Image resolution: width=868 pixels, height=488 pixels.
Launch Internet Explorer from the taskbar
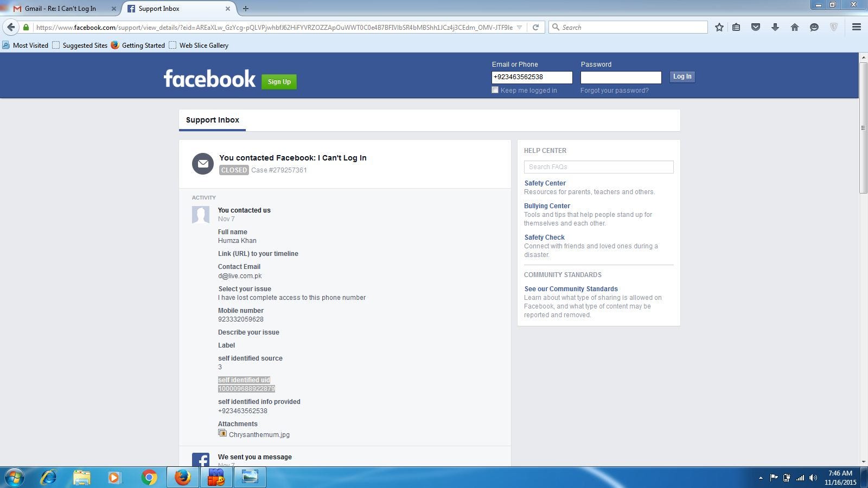[x=48, y=477]
